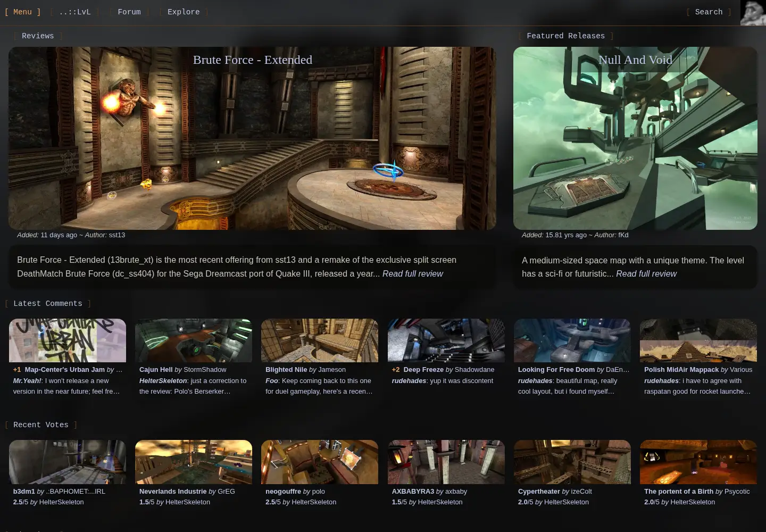The height and width of the screenshot is (532, 766).
Task: Click the Blighted Nile title link
Action: 286,370
